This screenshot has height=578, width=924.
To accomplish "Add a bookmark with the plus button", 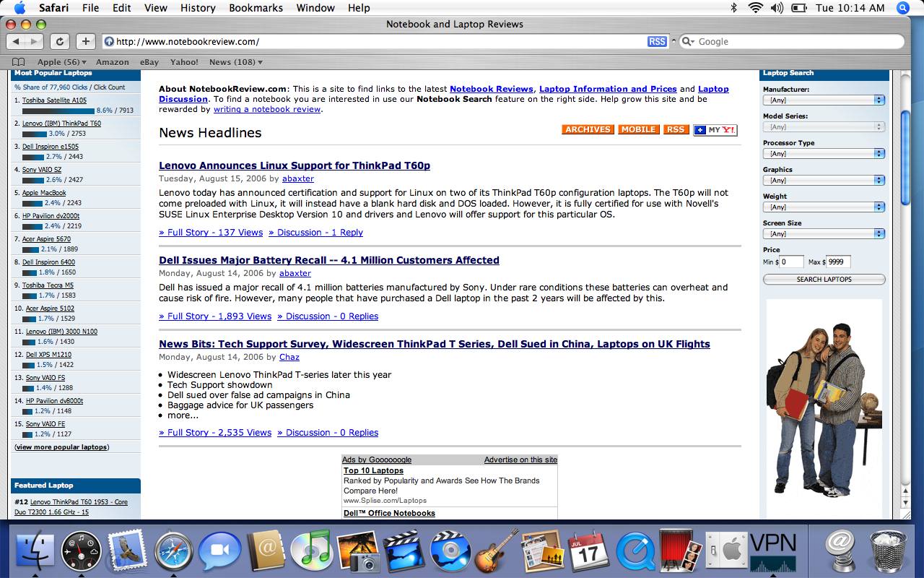I will (x=85, y=41).
